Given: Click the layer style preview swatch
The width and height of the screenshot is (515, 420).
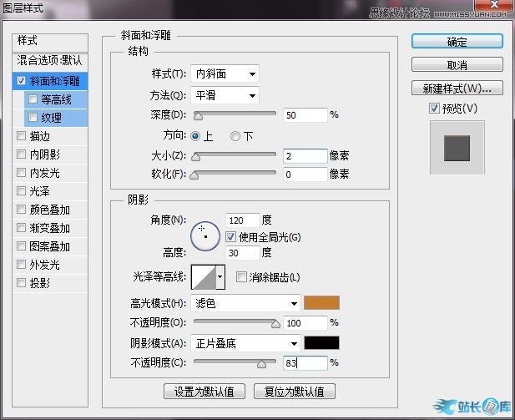Looking at the screenshot, I should point(457,148).
